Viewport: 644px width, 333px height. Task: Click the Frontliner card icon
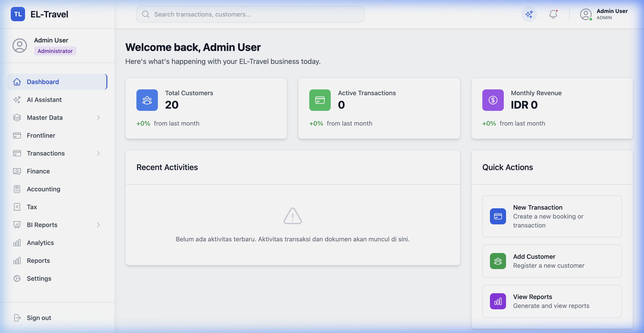click(x=17, y=135)
